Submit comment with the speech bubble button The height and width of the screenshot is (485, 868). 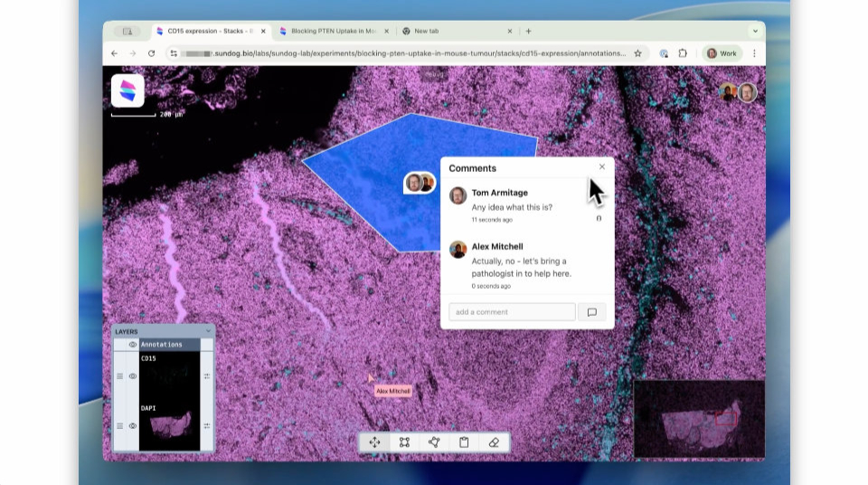[x=592, y=312]
